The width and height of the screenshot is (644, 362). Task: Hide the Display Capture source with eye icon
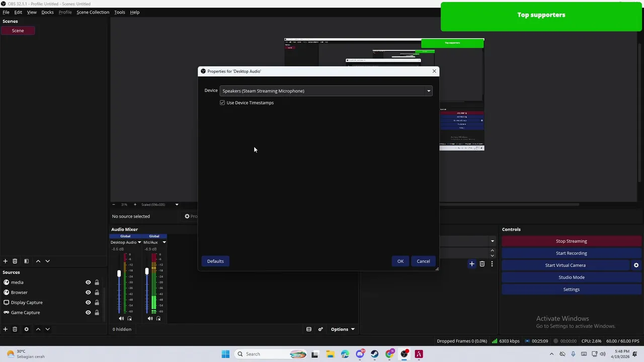coord(88,302)
